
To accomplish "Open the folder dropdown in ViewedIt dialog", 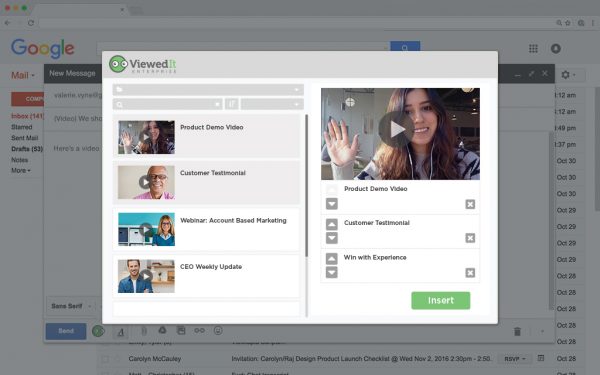I will click(208, 90).
